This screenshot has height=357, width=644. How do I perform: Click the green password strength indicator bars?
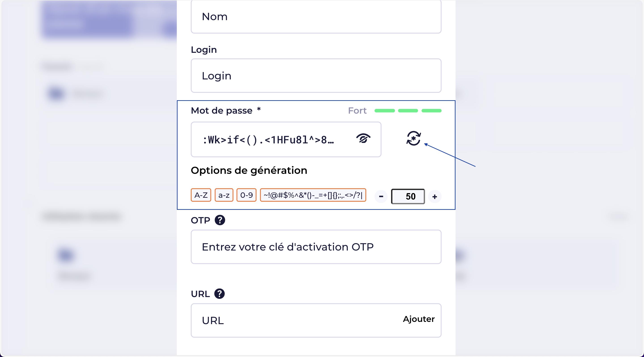point(408,111)
